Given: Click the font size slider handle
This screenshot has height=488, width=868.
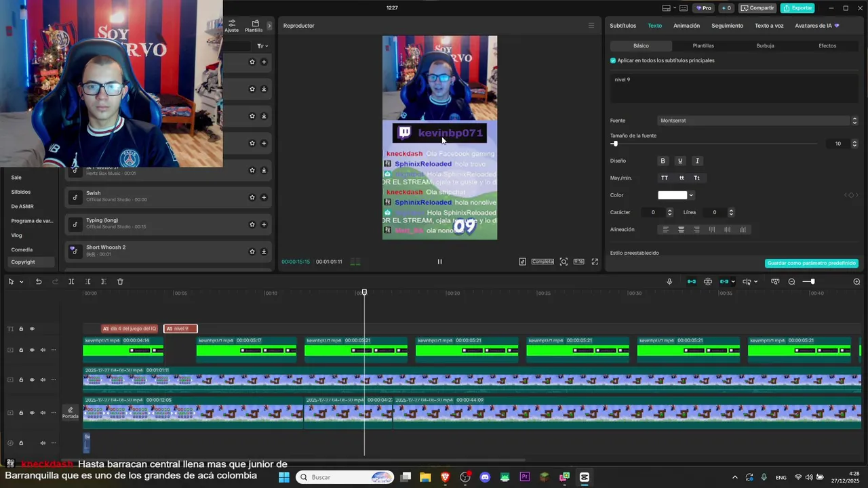Looking at the screenshot, I should click(615, 144).
